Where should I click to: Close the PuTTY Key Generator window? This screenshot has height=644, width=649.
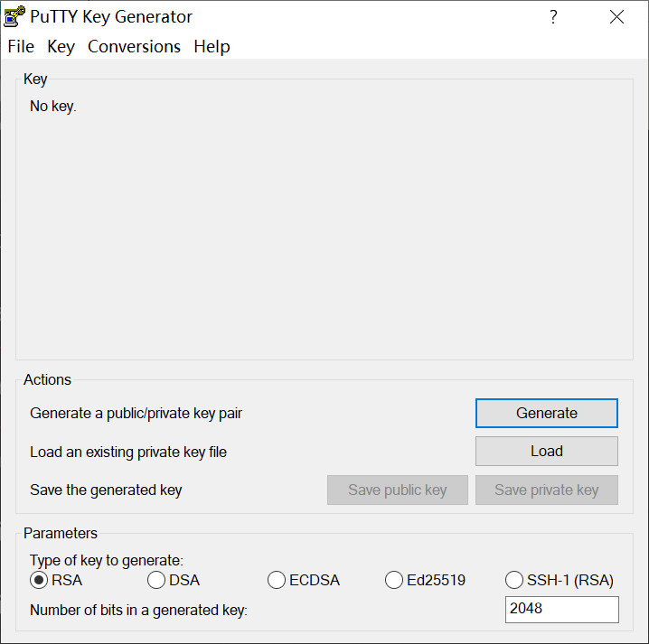tap(616, 17)
